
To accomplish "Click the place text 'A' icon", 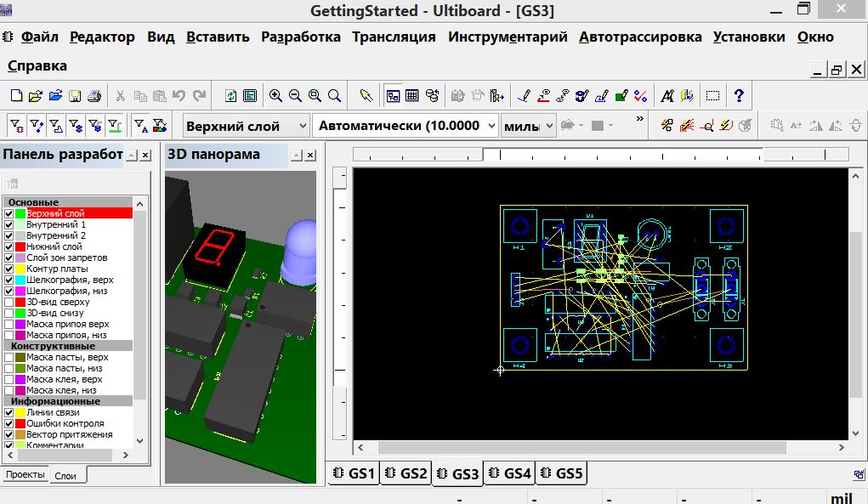I will 667,96.
